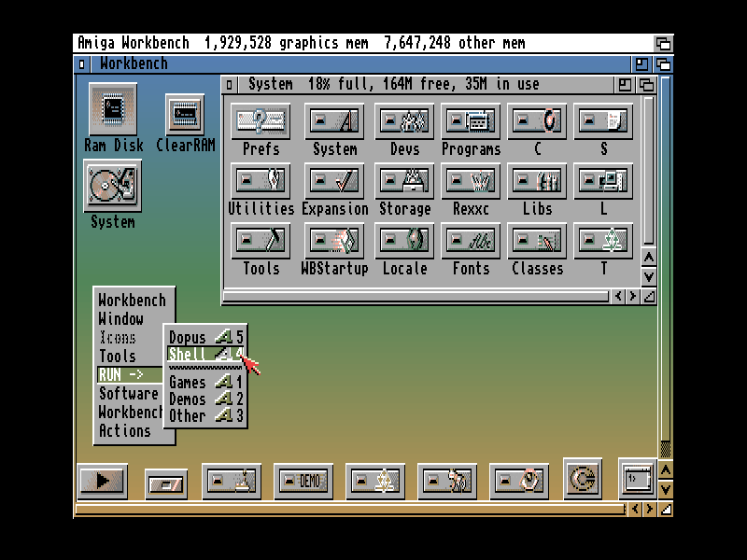Select Demos in the RUN submenu
This screenshot has height=560, width=747.
pyautogui.click(x=205, y=399)
